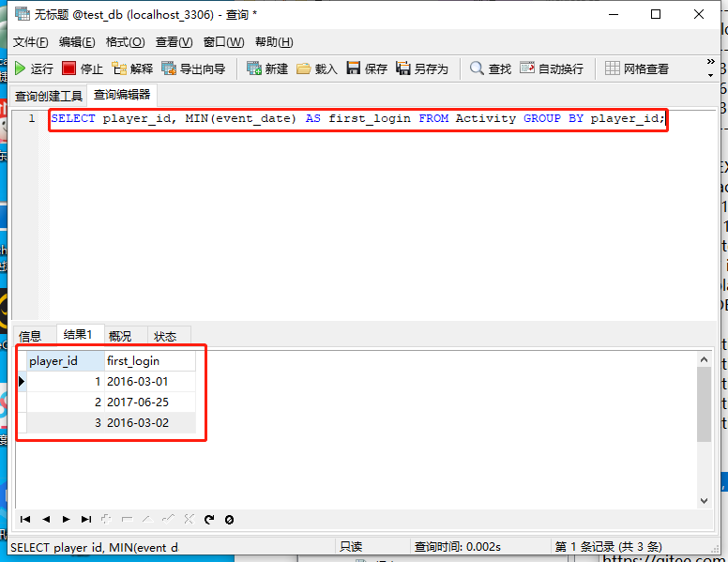728x562 pixels.
Task: Open the 格式(O) menu
Action: click(x=126, y=42)
